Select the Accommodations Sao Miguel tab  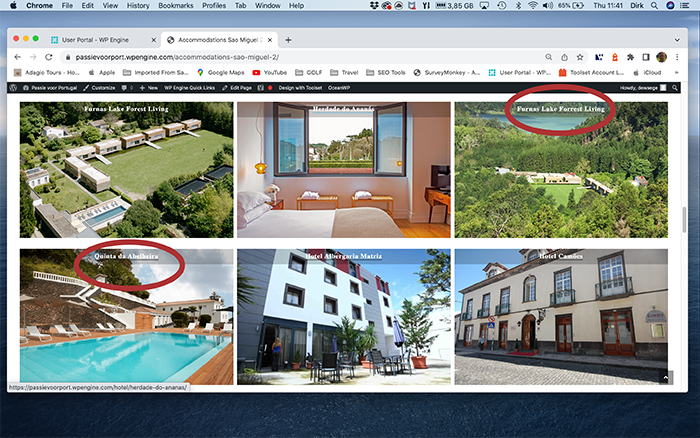220,40
